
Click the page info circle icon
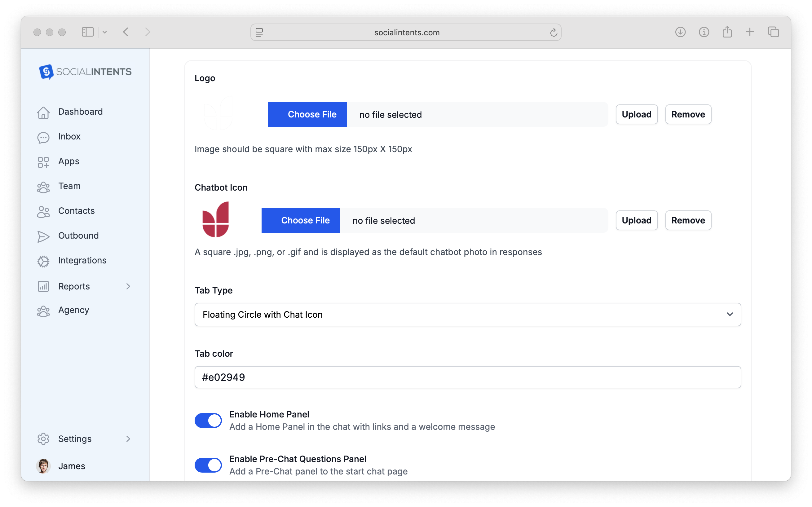(x=704, y=32)
